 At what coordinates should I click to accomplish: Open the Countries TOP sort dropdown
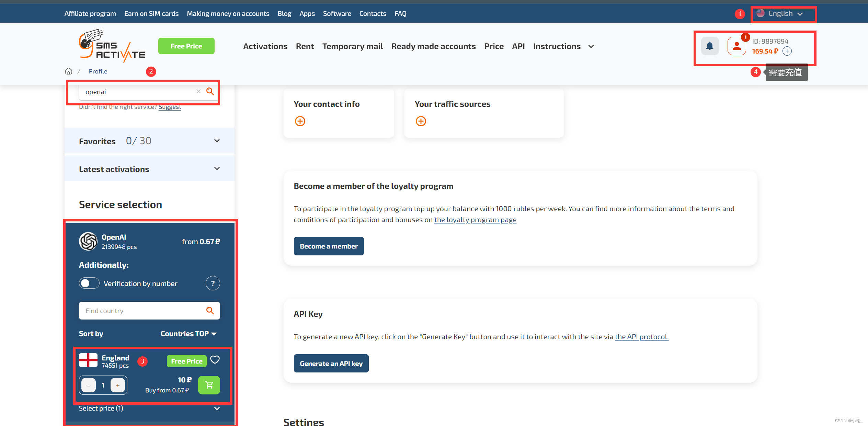[x=189, y=334]
